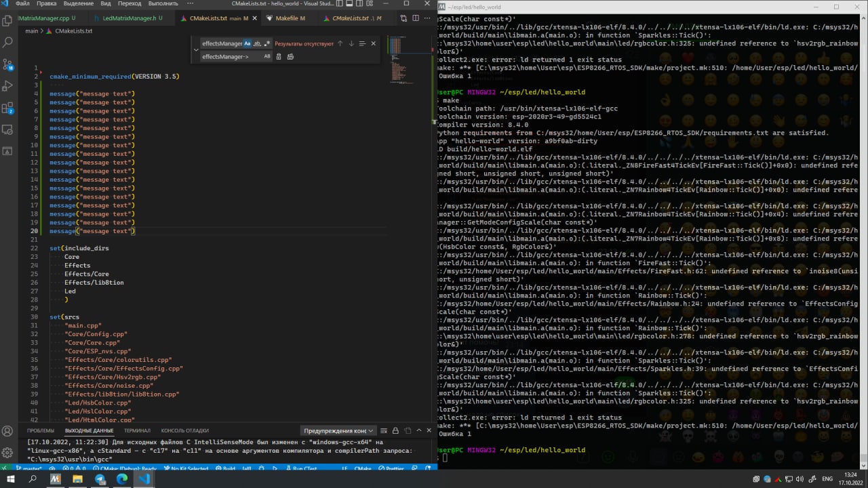Open the Search view in activity bar

point(8,42)
